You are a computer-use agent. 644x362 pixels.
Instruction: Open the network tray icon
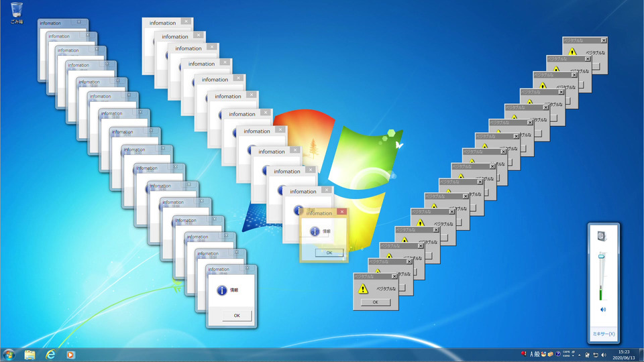tap(596, 355)
